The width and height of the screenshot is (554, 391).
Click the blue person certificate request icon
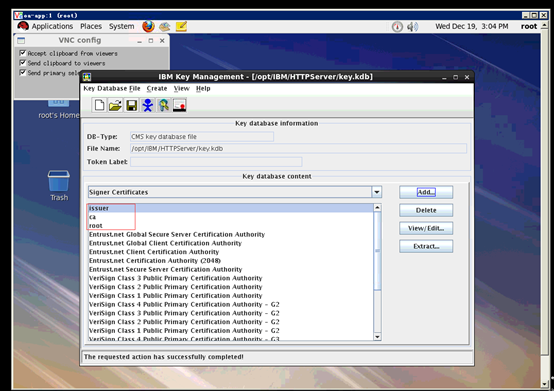pos(148,105)
